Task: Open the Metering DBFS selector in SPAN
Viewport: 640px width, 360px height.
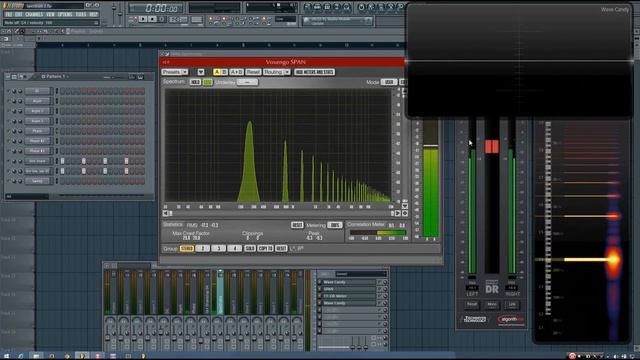Action: click(x=335, y=225)
